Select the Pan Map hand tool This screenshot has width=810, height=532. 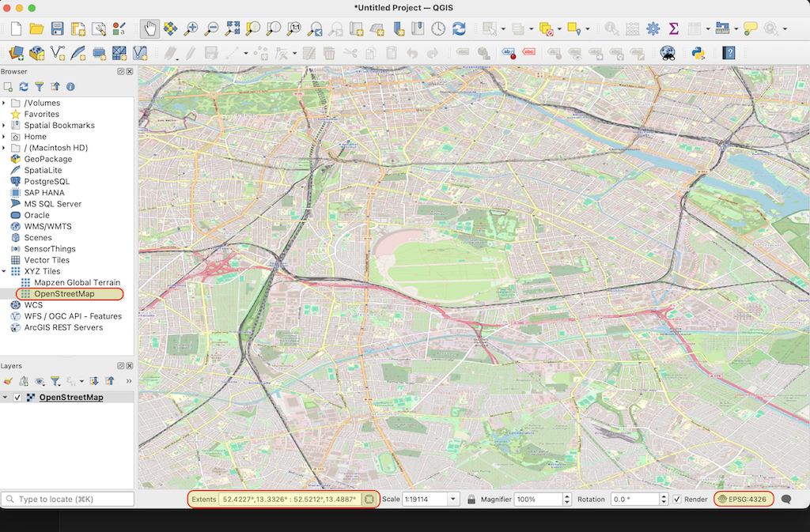150,28
